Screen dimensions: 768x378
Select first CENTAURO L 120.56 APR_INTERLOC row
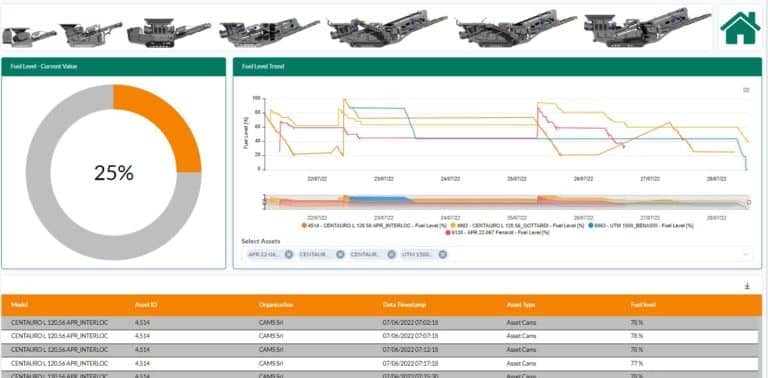click(380, 323)
